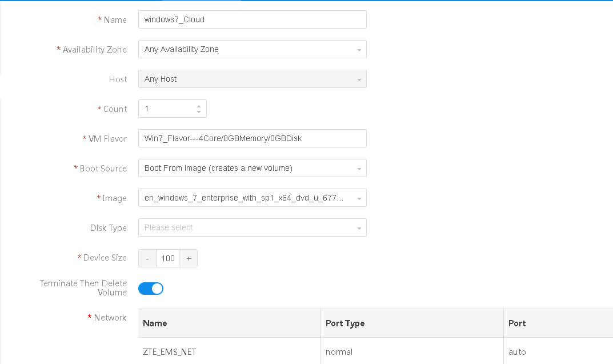The height and width of the screenshot is (364, 613).
Task: Toggle the Terminate Then Delete Volume switch off
Action: 150,289
